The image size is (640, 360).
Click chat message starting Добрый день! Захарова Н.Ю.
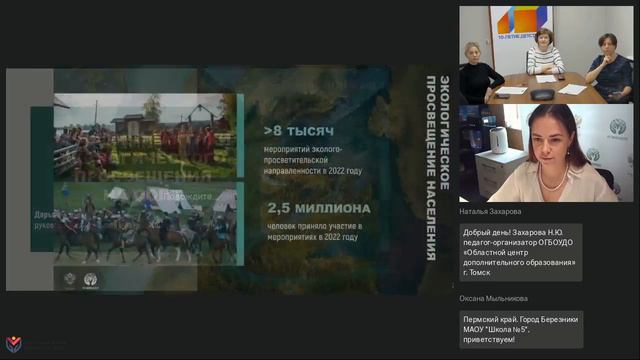click(x=520, y=252)
